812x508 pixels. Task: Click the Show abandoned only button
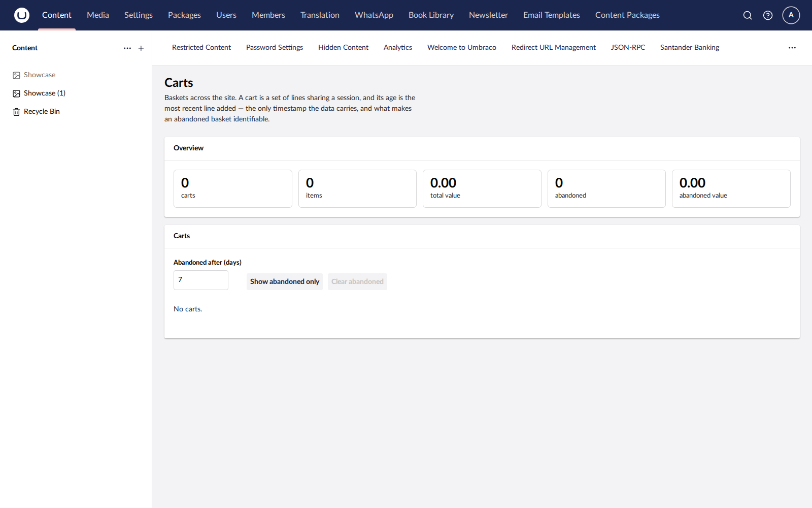coord(285,281)
